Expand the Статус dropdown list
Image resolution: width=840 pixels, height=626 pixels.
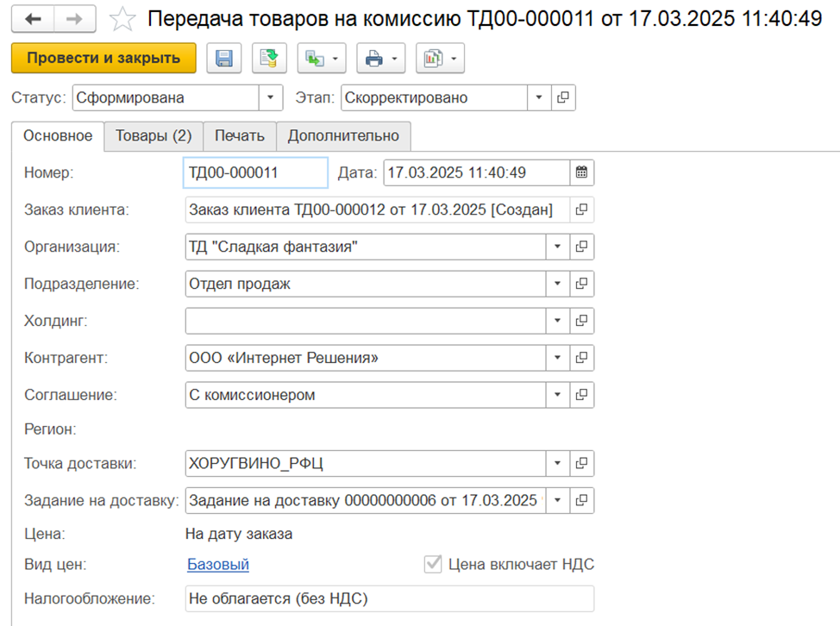coord(272,97)
